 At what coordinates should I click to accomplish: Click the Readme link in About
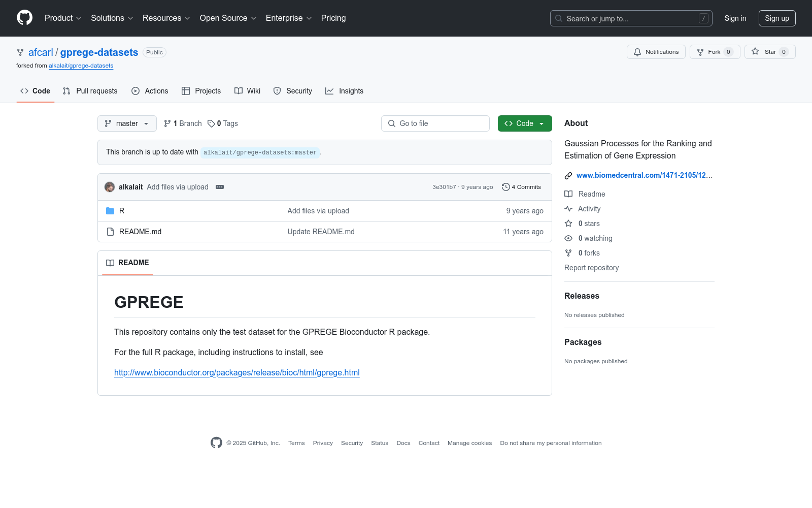pyautogui.click(x=585, y=194)
